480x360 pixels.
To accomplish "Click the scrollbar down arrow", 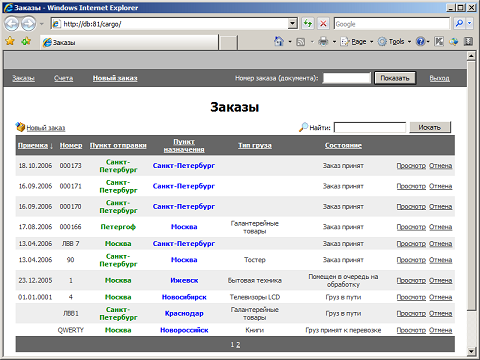I will [471, 351].
